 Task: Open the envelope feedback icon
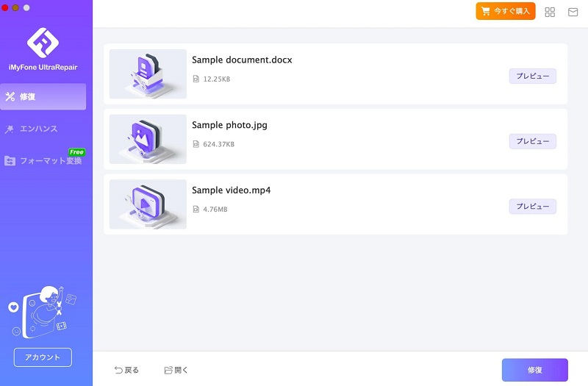tap(573, 12)
